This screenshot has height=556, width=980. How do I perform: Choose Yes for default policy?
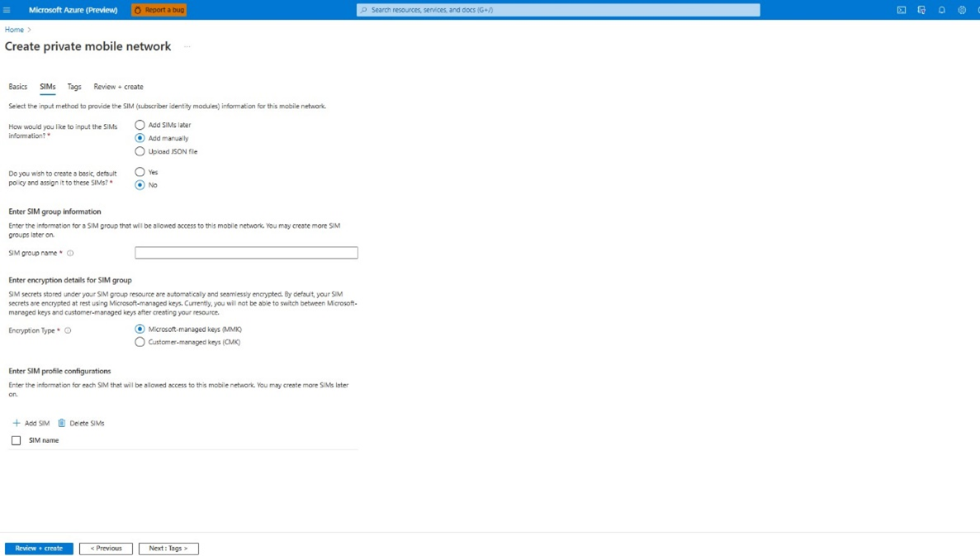point(140,172)
